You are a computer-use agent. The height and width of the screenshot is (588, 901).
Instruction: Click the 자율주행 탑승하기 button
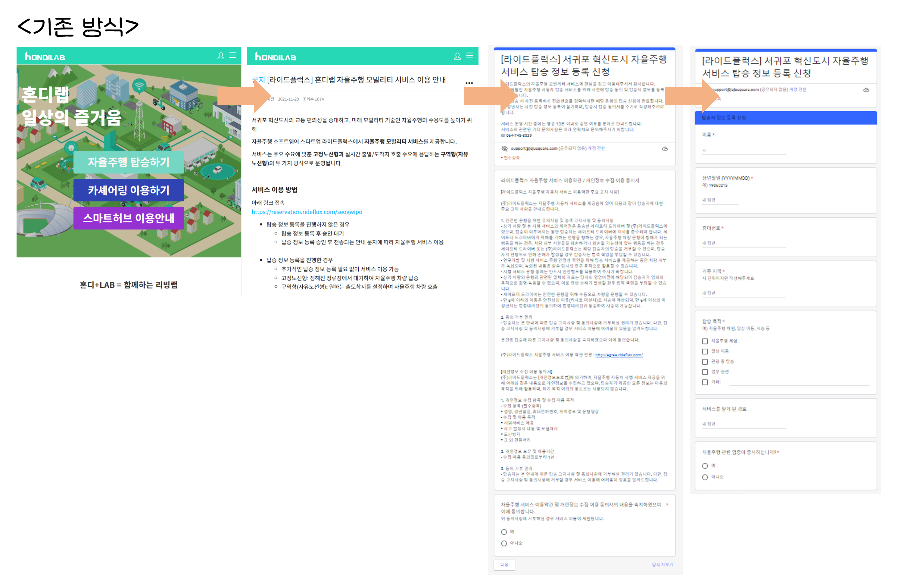(128, 162)
